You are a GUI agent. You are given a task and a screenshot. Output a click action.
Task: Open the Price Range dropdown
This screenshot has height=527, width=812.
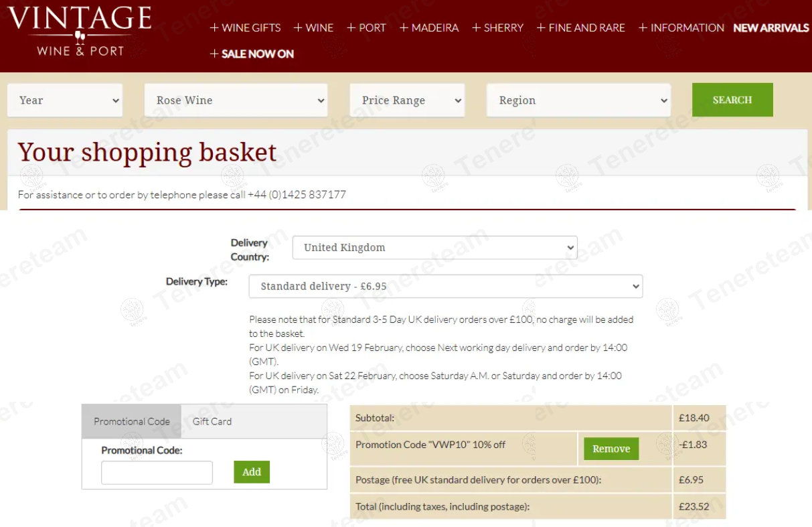coord(407,100)
